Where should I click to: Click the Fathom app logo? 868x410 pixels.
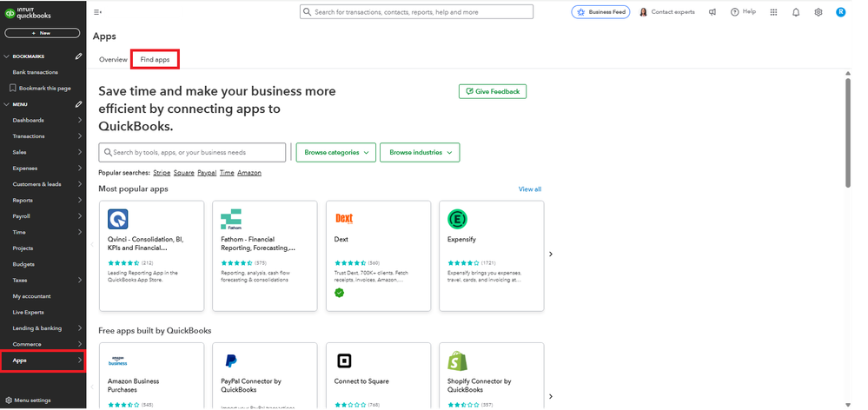click(231, 219)
